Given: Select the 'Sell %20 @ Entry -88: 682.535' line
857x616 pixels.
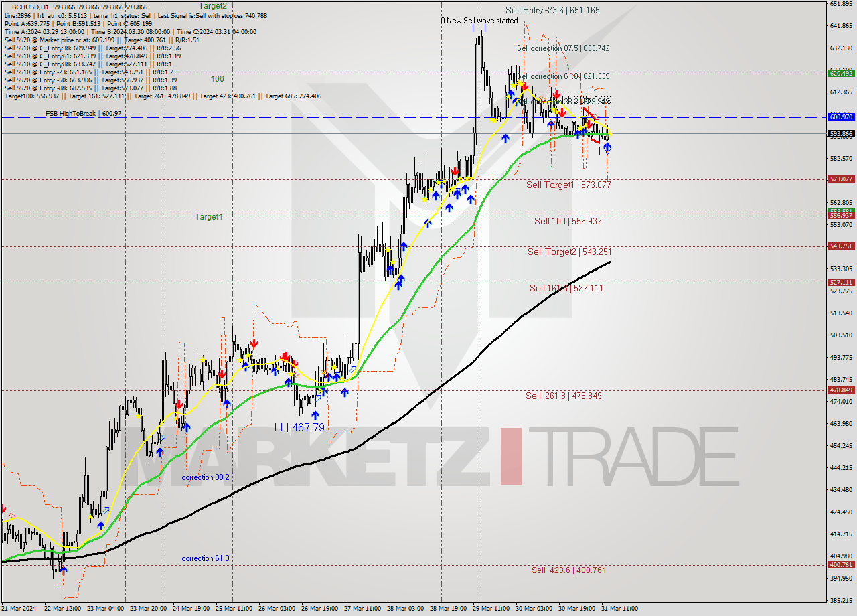Looking at the screenshot, I should coord(90,88).
